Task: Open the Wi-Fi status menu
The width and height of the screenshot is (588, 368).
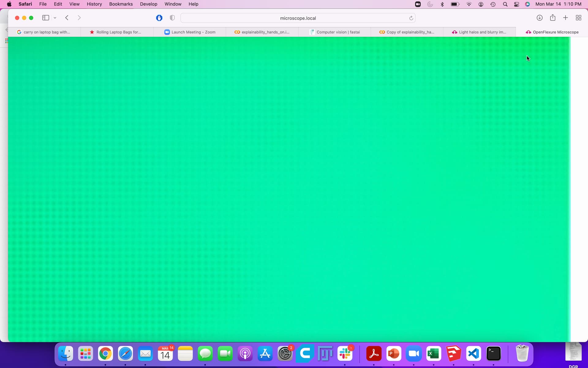Action: 469,4
